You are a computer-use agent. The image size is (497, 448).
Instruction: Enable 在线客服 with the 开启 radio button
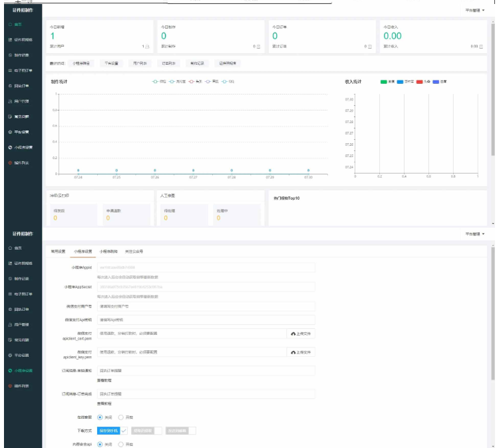coord(120,417)
